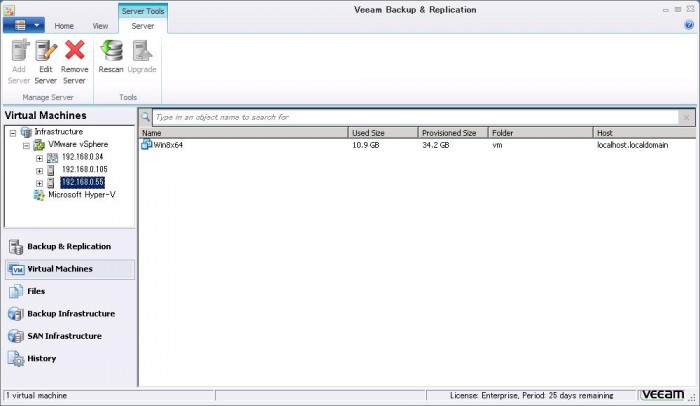Click the Add Server ribbon icon
The image size is (700, 406).
(x=17, y=52)
